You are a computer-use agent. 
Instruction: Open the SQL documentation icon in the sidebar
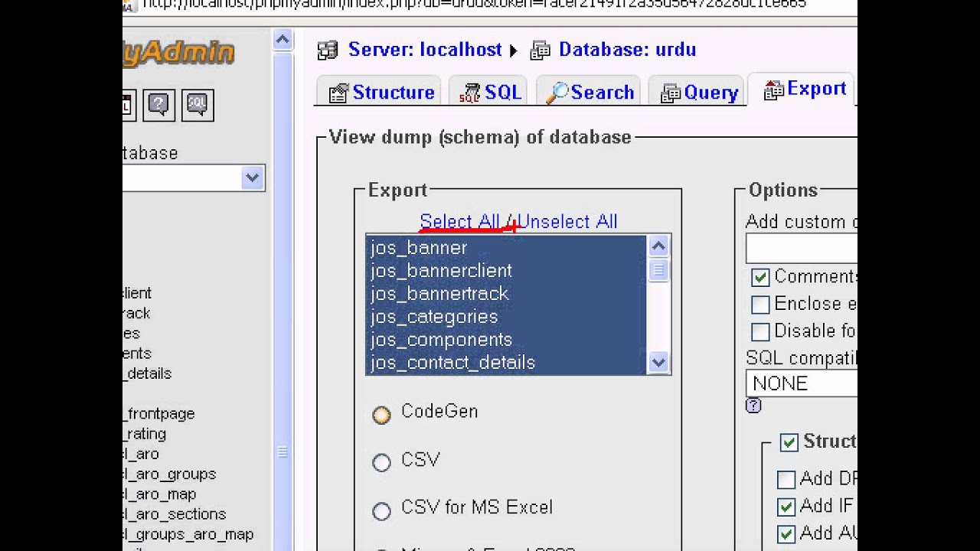198,105
